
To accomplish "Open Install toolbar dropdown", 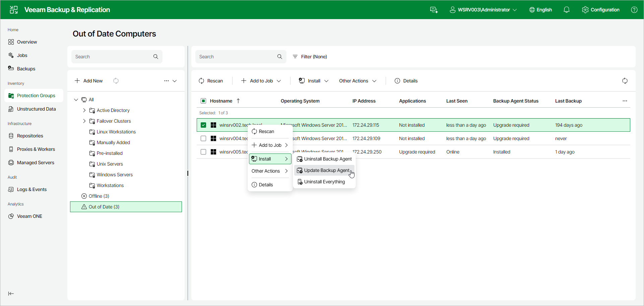I will [x=314, y=81].
